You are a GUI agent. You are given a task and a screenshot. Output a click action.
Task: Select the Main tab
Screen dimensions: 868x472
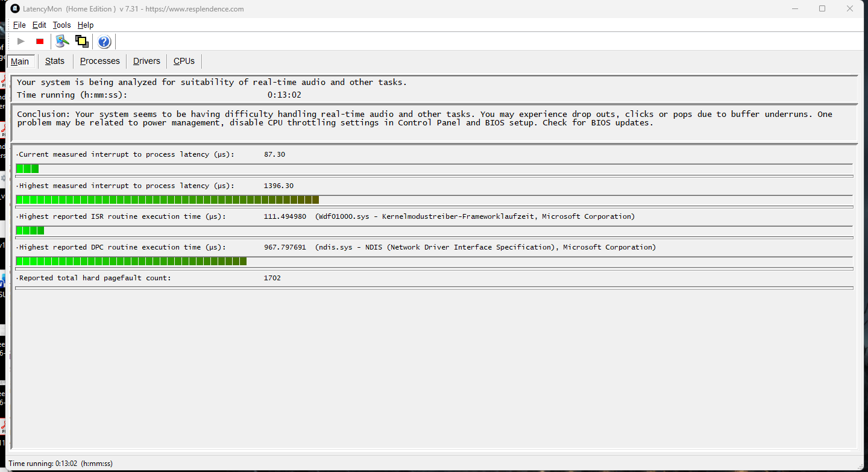(20, 61)
